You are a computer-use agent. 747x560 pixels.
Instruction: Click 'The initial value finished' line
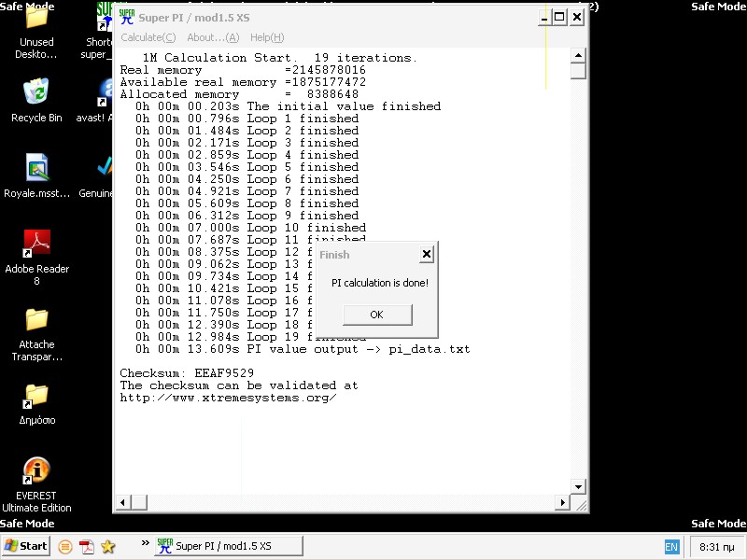[288, 106]
